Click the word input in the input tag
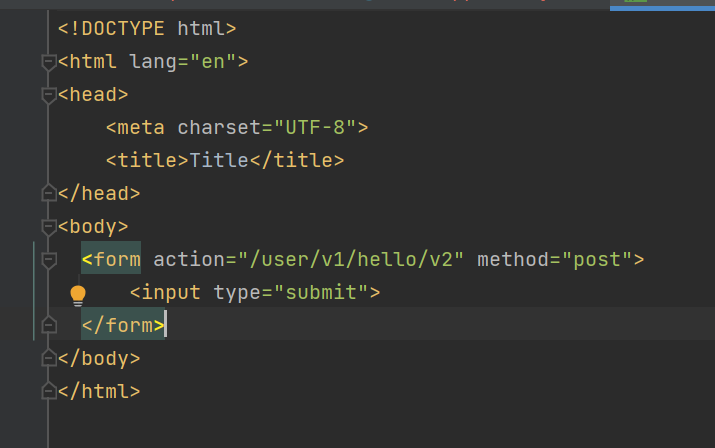The image size is (715, 448). pos(171,292)
